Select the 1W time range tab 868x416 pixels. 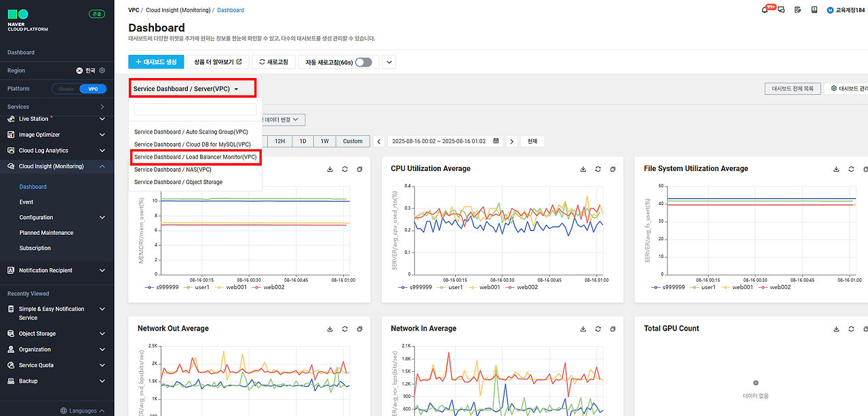(324, 141)
